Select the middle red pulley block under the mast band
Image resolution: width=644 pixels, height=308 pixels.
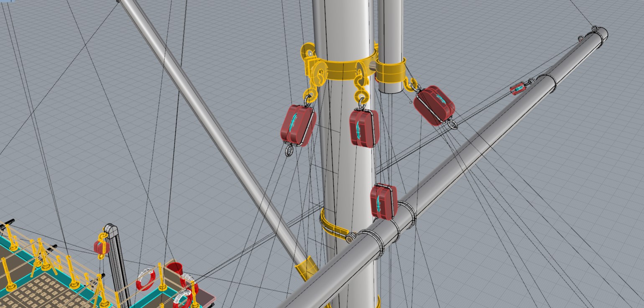[364, 128]
